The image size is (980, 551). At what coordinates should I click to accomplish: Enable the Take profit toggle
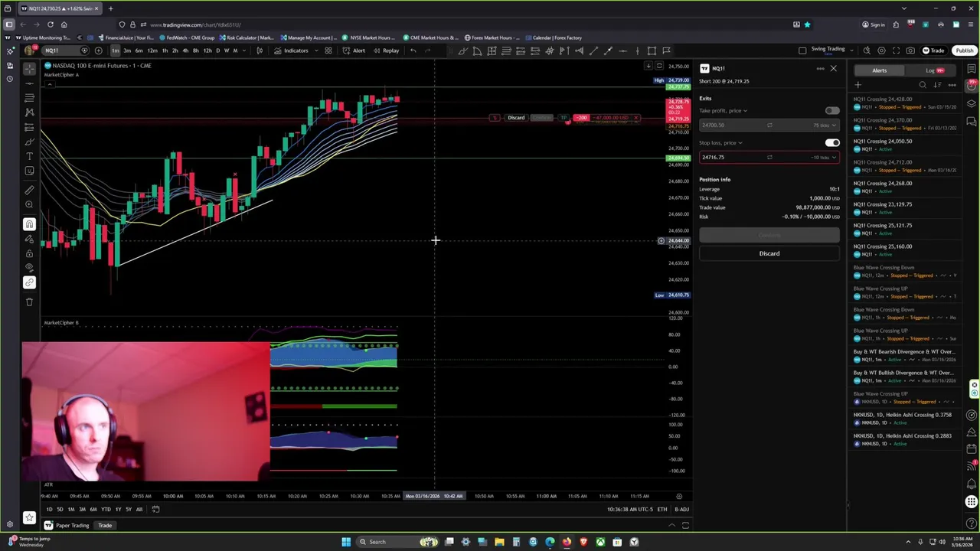coord(832,111)
